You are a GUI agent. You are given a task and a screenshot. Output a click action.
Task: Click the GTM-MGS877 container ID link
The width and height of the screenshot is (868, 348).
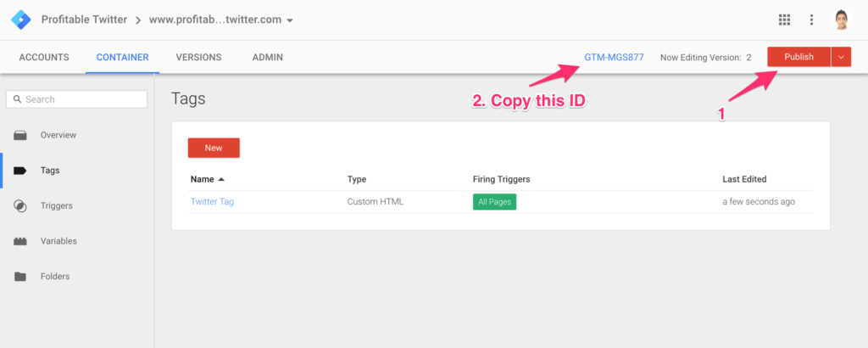coord(614,57)
